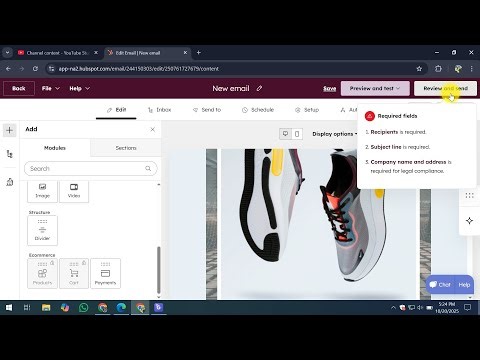Click the Back button
Image resolution: width=480 pixels, height=360 pixels.
coord(19,88)
